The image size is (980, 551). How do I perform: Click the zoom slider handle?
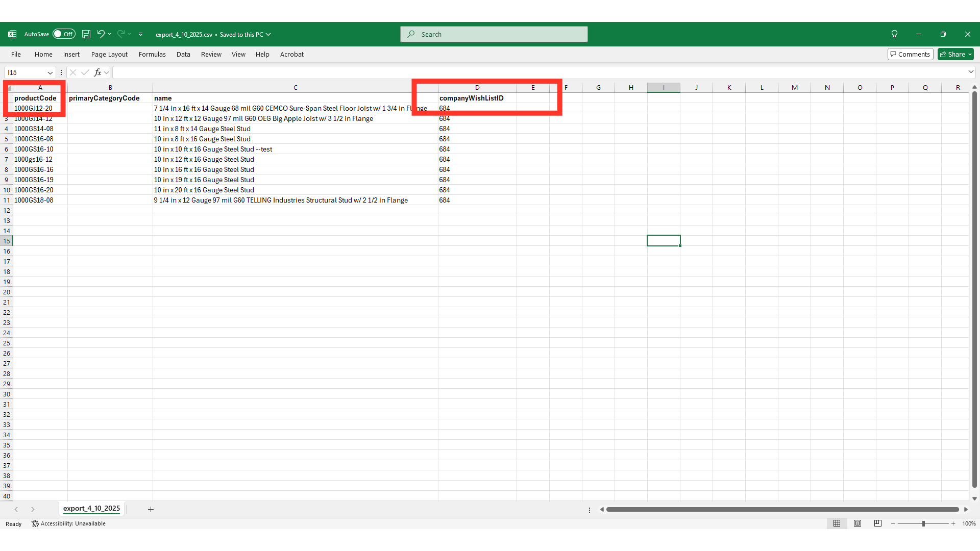pyautogui.click(x=923, y=523)
